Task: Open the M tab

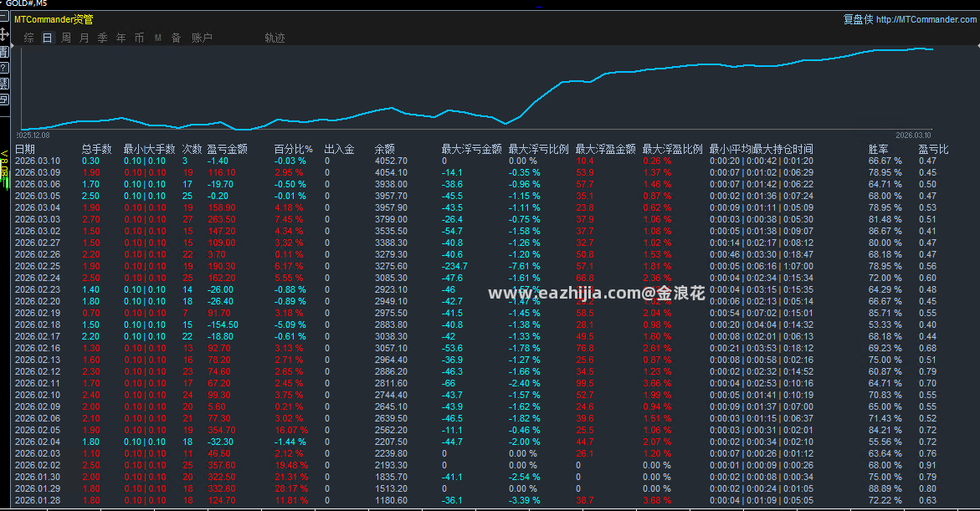Action: tap(158, 38)
